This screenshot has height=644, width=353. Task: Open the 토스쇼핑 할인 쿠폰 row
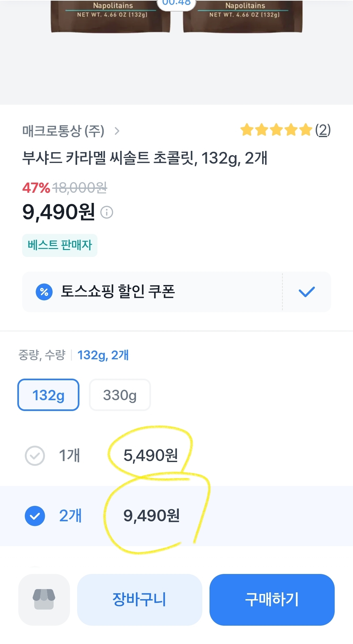(152, 292)
